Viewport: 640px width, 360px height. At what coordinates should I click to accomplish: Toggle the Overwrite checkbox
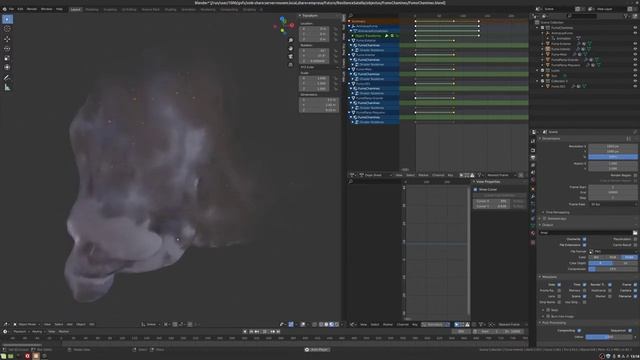(x=584, y=239)
